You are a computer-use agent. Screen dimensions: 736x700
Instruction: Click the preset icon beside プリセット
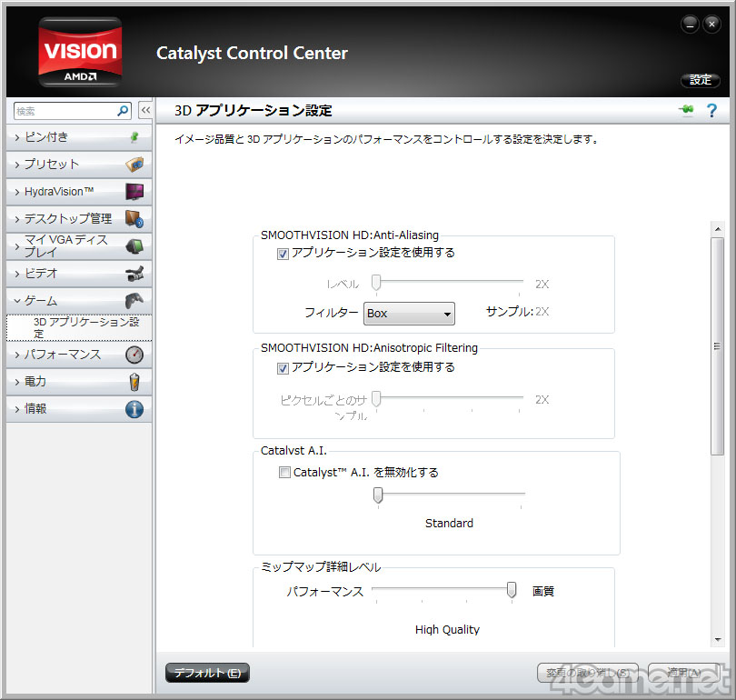coord(134,165)
